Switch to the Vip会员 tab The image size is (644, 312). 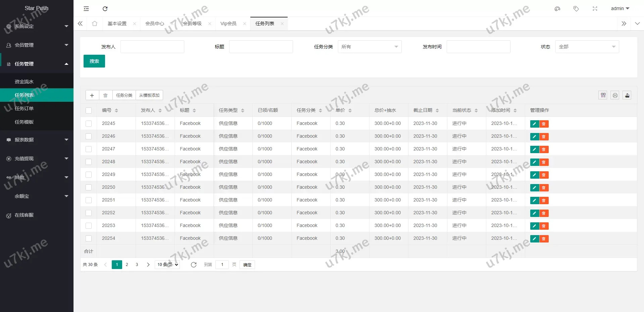(x=228, y=24)
